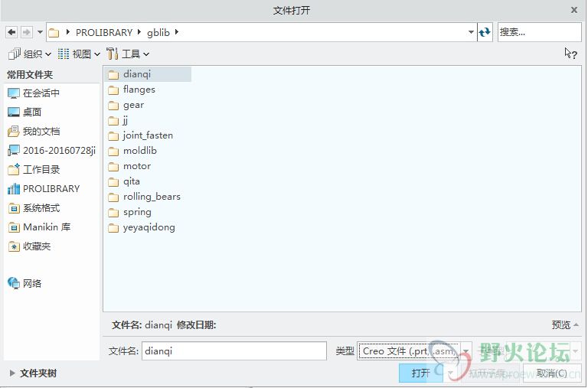This screenshot has width=588, height=388.
Task: Open computer 2016-20160728ji location
Action: [52, 150]
